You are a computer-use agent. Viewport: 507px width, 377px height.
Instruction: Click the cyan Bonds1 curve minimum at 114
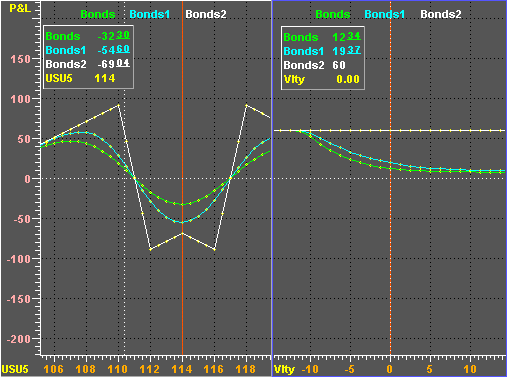(182, 222)
